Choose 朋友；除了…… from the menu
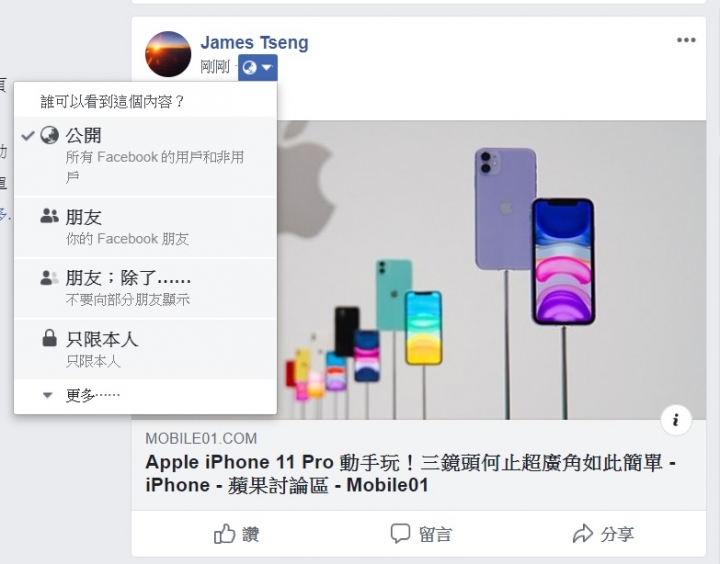This screenshot has height=564, width=720. point(146,288)
